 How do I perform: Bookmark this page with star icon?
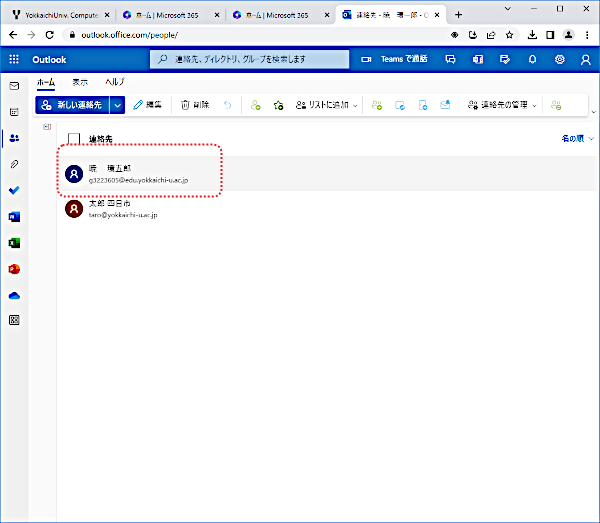click(x=509, y=35)
